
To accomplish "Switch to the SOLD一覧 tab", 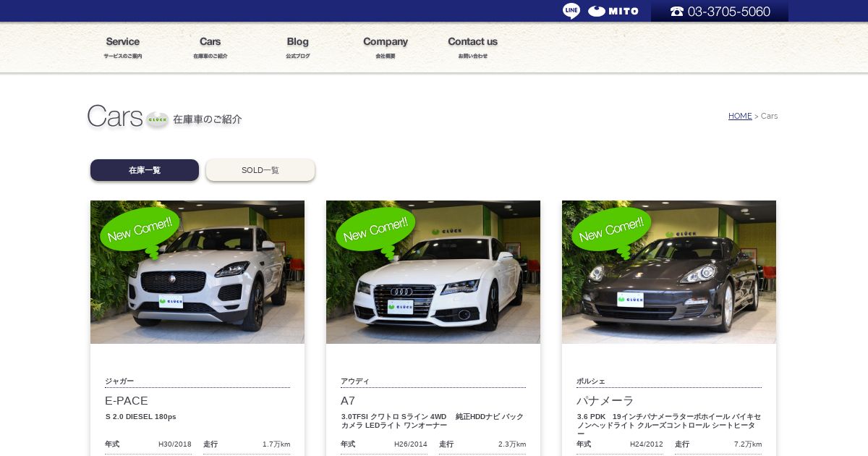I will tap(260, 170).
